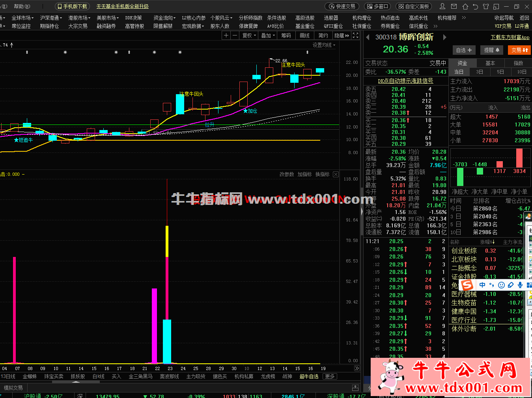Open 叠加 overlay dropdown

coord(268,35)
